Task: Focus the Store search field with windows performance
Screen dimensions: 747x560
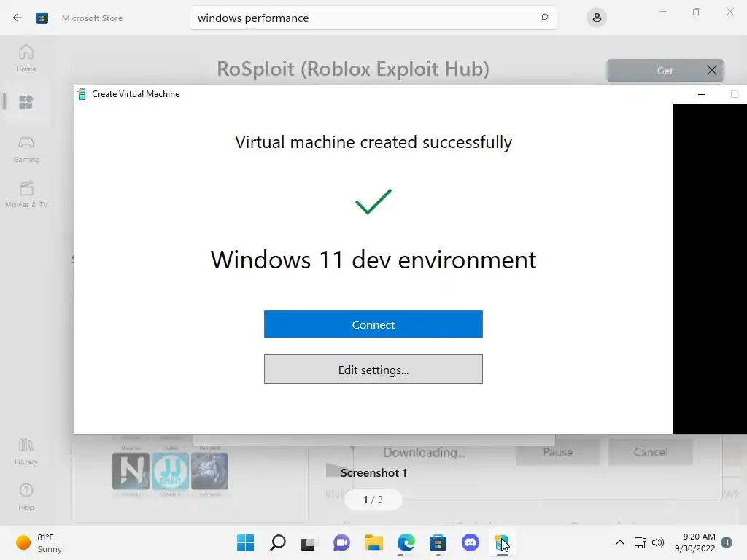Action: coord(373,17)
